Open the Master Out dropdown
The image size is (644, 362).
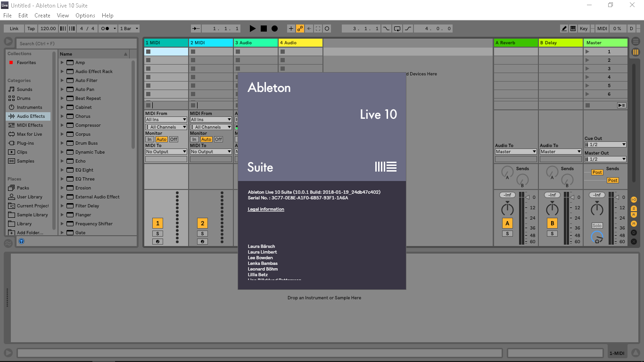605,159
